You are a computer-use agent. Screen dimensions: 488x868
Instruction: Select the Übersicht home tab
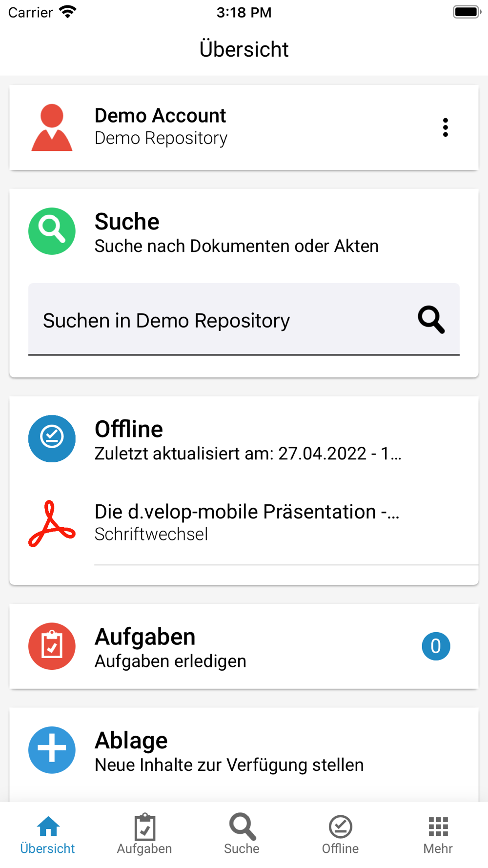point(48,834)
